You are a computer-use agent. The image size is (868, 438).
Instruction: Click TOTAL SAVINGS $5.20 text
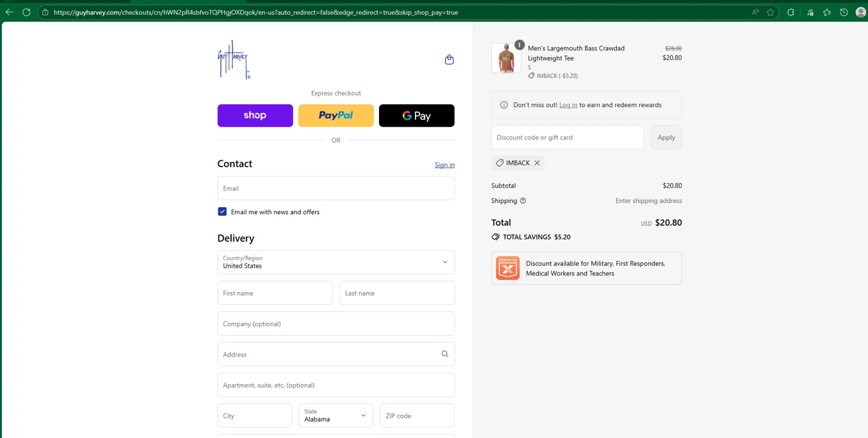tap(536, 237)
